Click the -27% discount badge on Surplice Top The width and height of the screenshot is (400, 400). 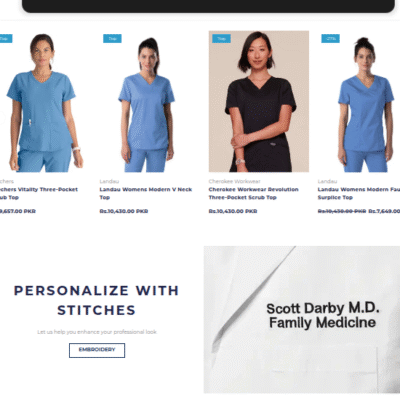[x=330, y=39]
